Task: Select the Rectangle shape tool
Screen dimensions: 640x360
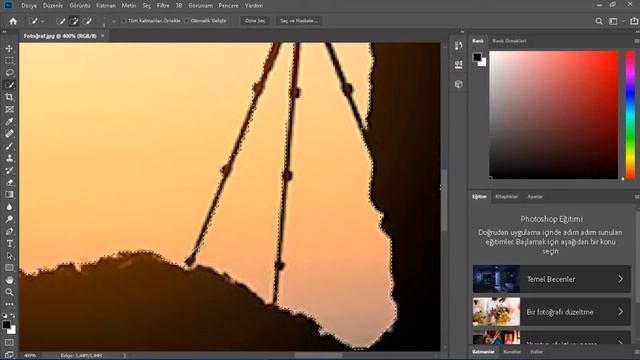Action: pyautogui.click(x=9, y=268)
